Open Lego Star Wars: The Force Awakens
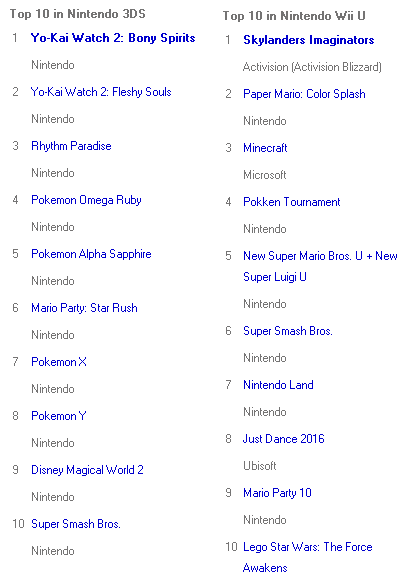This screenshot has width=417, height=577. point(308,557)
